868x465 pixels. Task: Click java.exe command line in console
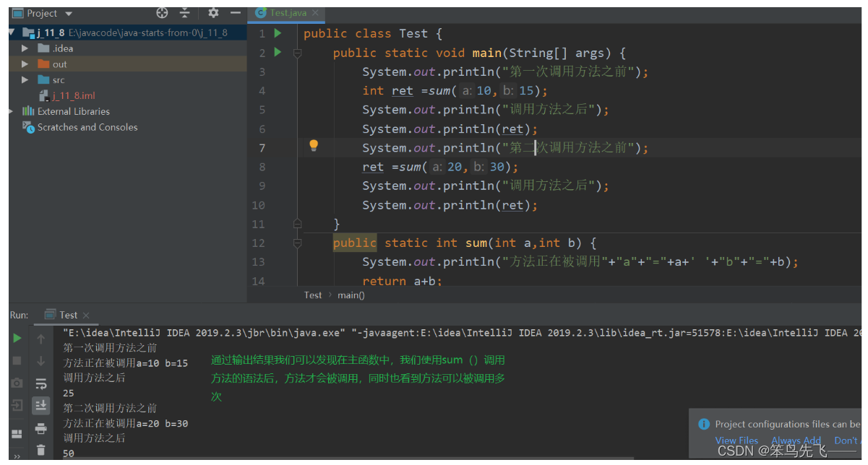click(463, 333)
